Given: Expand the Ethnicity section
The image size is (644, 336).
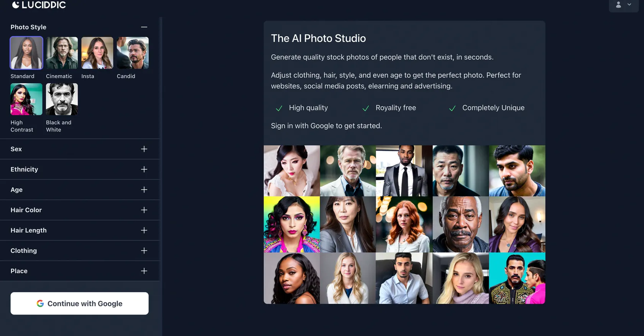Looking at the screenshot, I should coord(144,170).
